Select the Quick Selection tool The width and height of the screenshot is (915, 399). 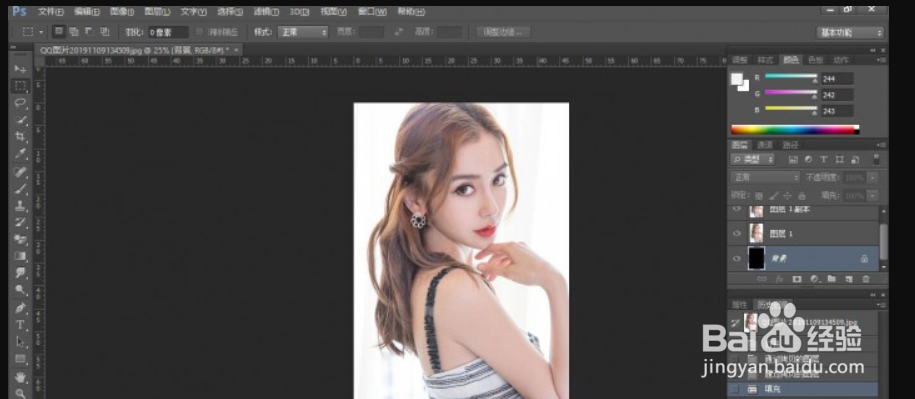click(20, 120)
